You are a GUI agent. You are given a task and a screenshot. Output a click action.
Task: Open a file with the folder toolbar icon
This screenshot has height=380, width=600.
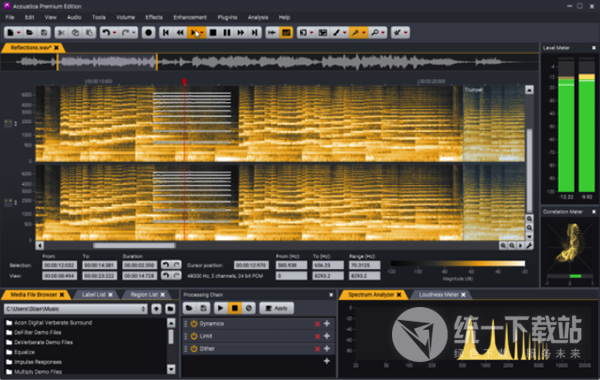point(30,33)
